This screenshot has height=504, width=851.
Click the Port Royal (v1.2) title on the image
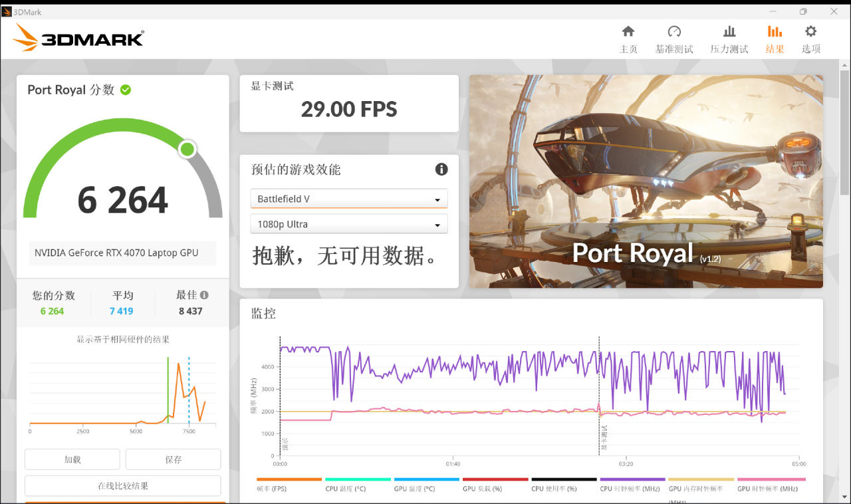(646, 253)
